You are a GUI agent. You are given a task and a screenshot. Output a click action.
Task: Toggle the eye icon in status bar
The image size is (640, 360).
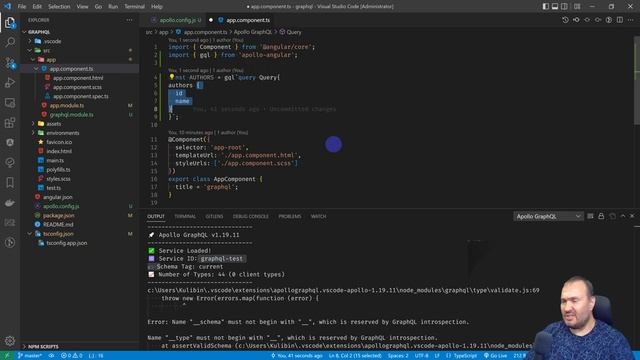[51, 356]
